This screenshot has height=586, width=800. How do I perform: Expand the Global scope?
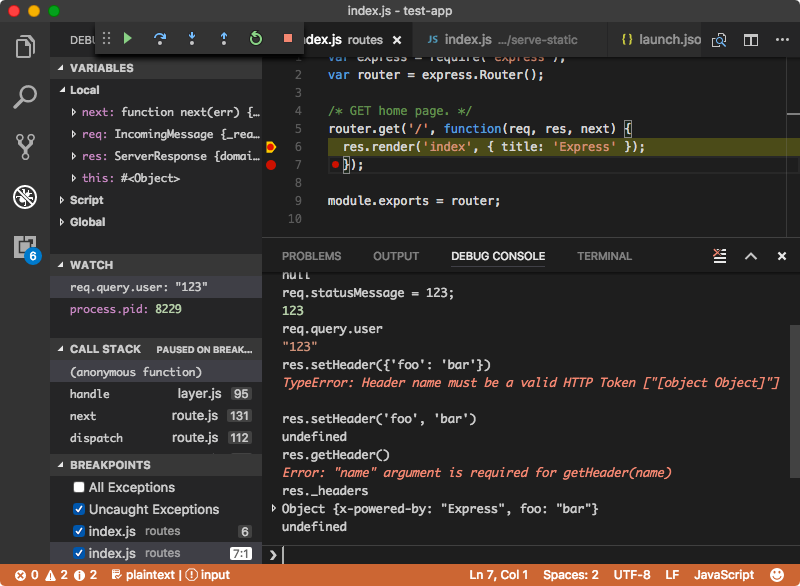[x=62, y=222]
